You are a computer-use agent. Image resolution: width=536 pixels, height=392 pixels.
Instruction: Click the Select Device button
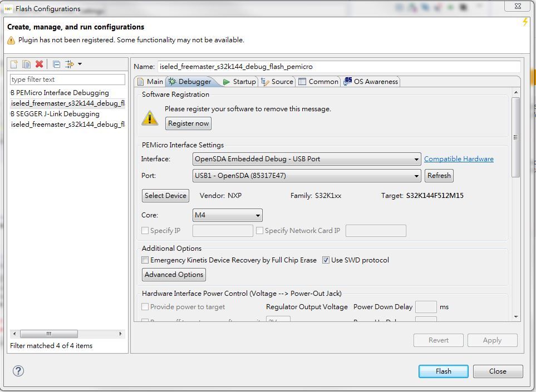click(165, 196)
